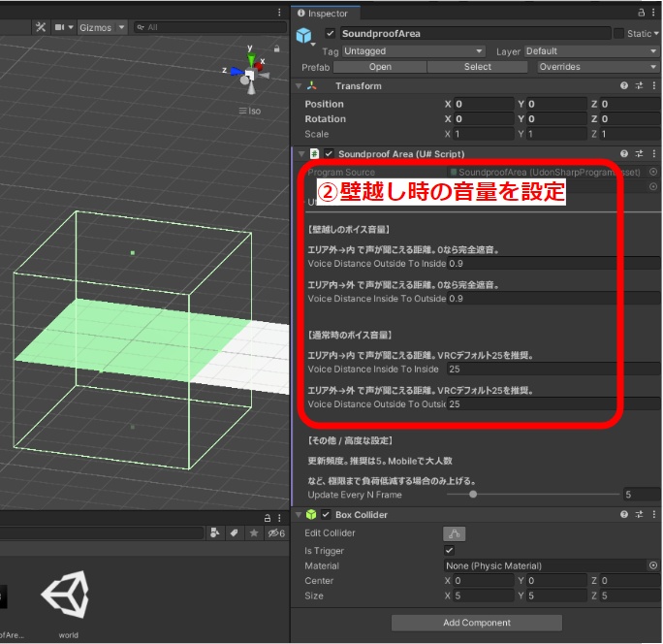This screenshot has height=644, width=663.
Task: Click the blue Z axis cone of gizmo
Action: (237, 72)
